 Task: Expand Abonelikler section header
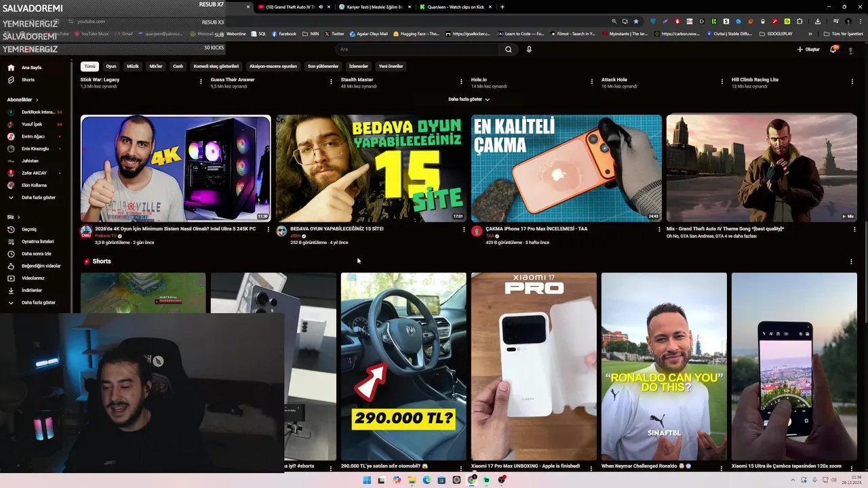(x=22, y=100)
